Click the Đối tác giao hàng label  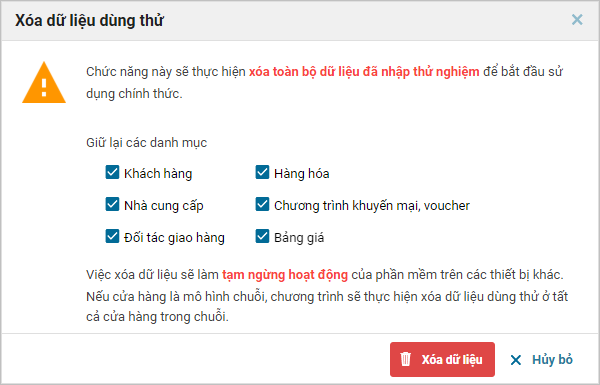[174, 238]
